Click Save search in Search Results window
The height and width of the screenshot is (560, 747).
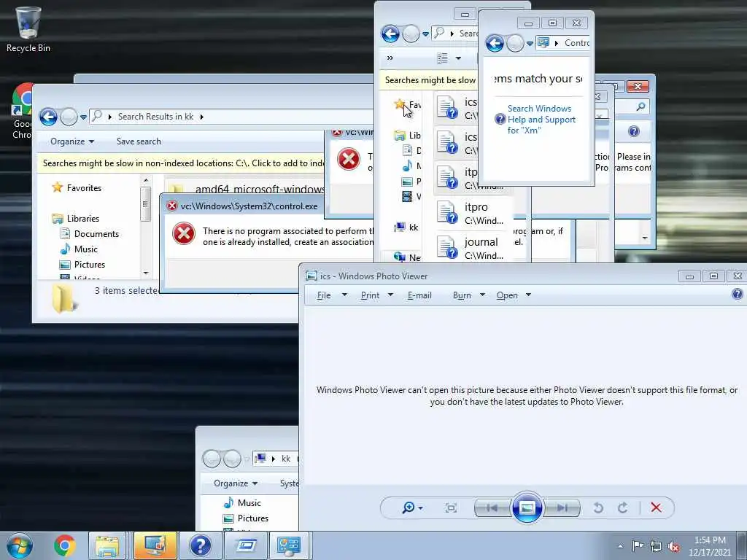(x=139, y=141)
